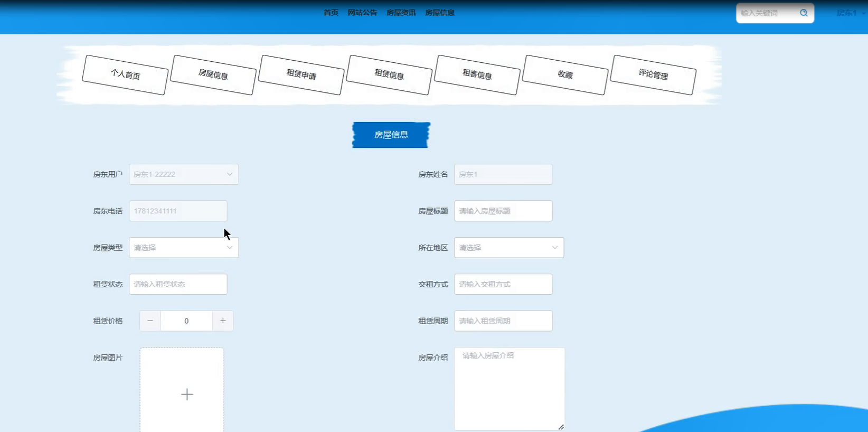Decrease rental price with minus stepper

(x=150, y=321)
